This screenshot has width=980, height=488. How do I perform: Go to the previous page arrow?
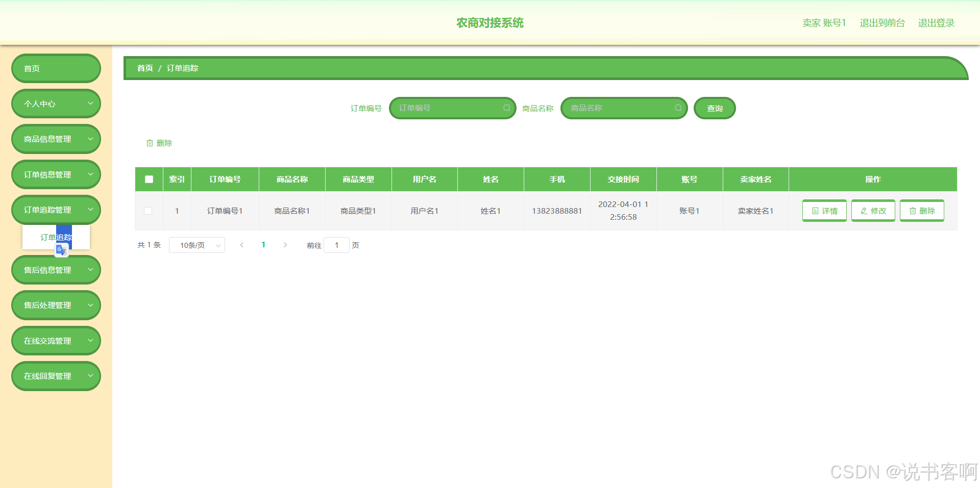click(x=242, y=245)
